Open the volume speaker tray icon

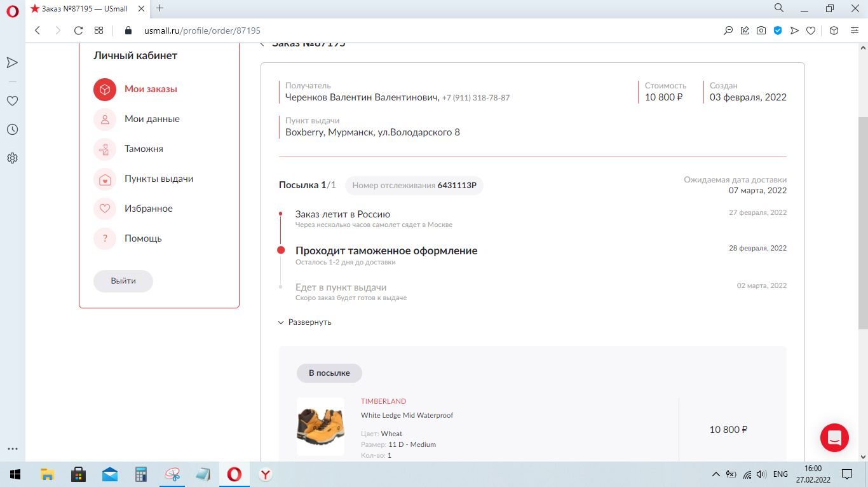762,474
